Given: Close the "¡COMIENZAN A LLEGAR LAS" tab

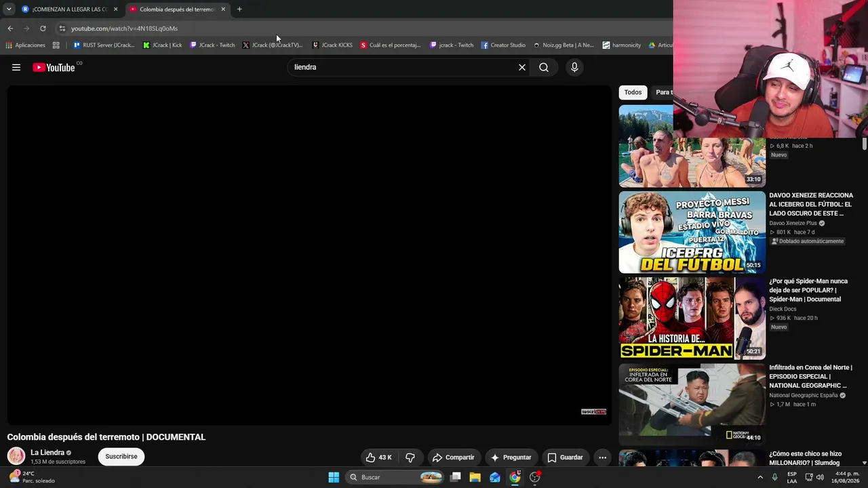Looking at the screenshot, I should click(116, 9).
